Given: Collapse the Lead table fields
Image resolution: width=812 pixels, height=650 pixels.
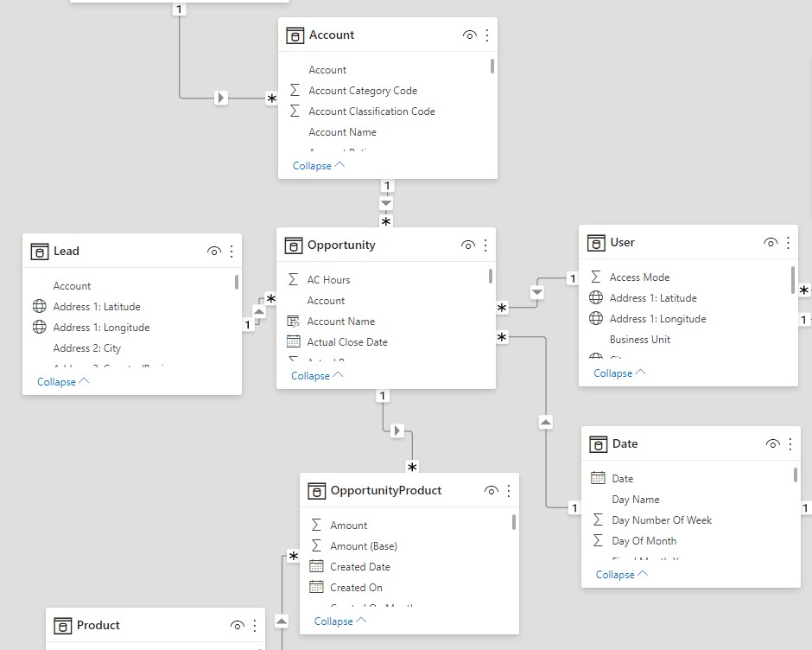Looking at the screenshot, I should pos(56,381).
